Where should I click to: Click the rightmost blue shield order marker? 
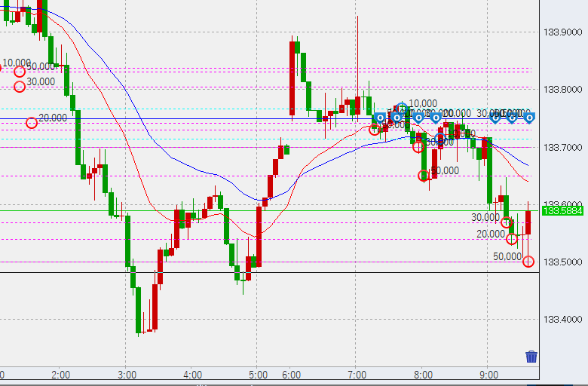[529, 117]
